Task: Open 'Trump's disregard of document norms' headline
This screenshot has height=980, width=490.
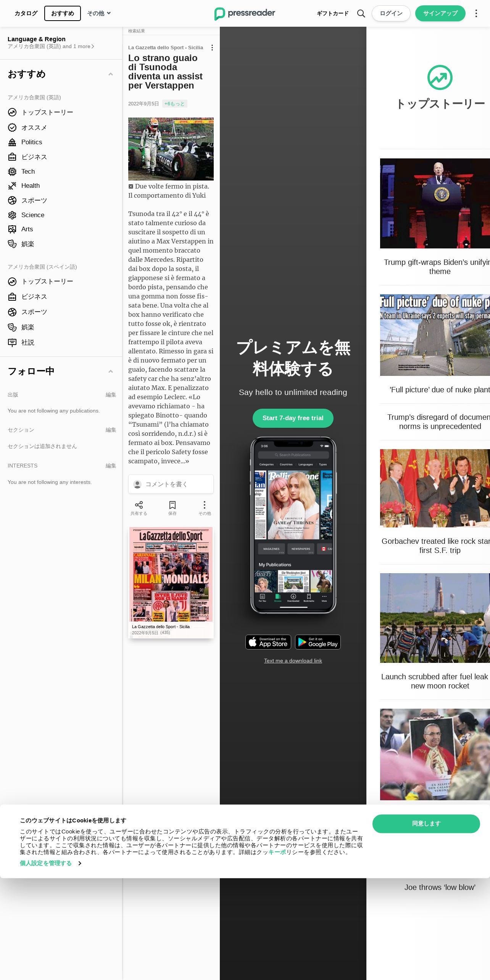Action: pyautogui.click(x=438, y=422)
